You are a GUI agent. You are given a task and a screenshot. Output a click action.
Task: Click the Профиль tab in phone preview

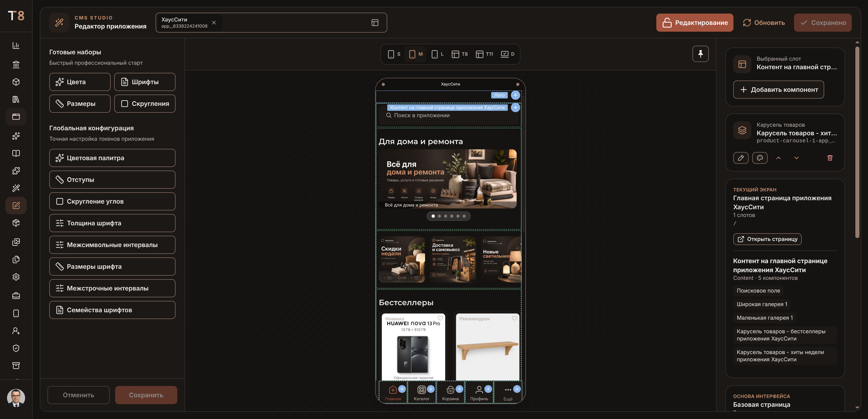coord(479,393)
